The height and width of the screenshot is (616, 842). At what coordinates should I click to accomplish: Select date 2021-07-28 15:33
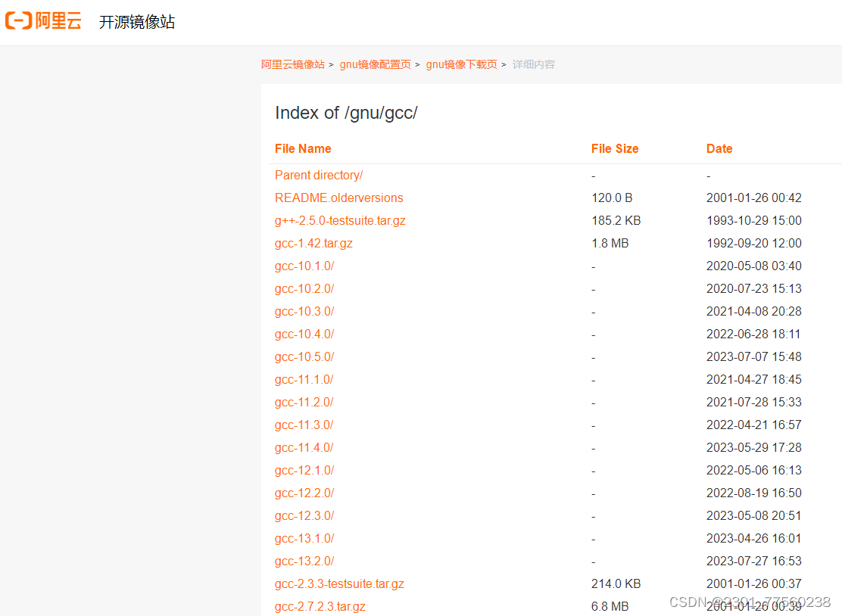[754, 403]
